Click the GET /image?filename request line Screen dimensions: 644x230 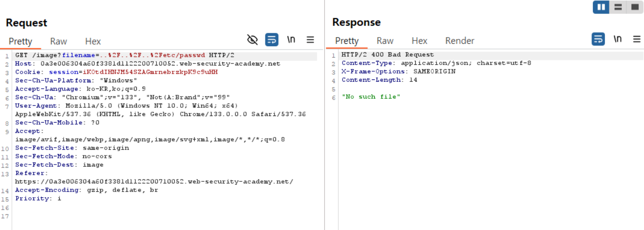124,55
